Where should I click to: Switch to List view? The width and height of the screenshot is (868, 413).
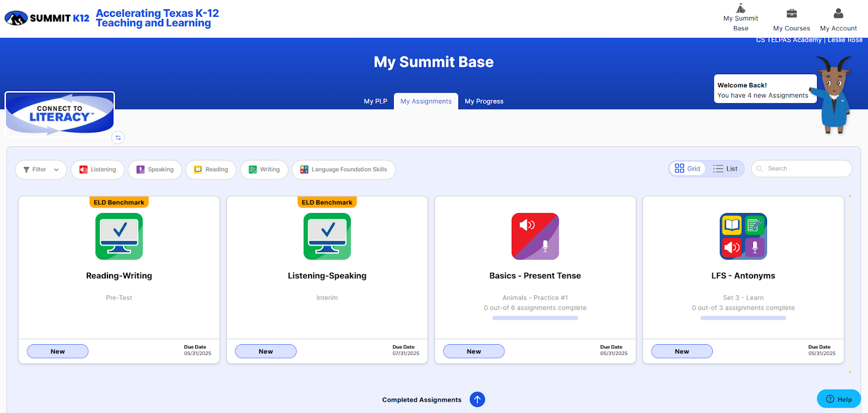[x=725, y=169]
